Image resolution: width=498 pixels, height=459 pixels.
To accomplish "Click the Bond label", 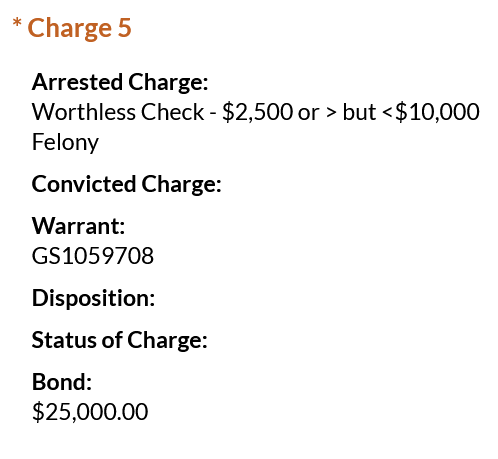I will [62, 382].
